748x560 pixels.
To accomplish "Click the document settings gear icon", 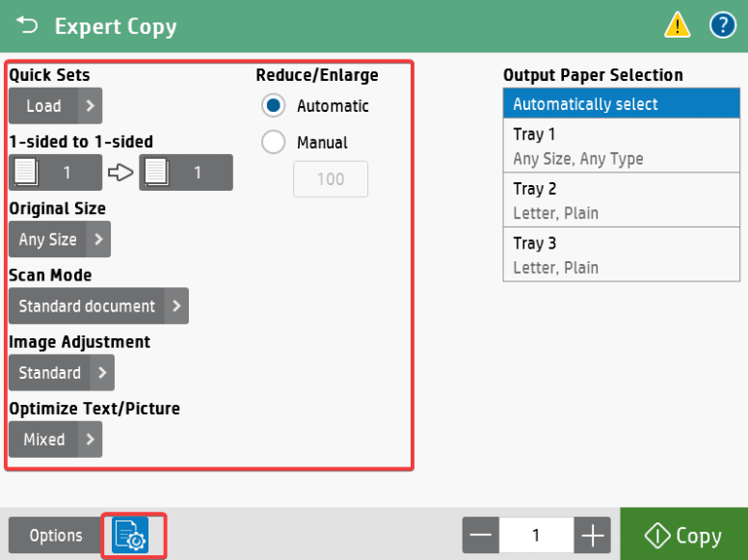I will point(130,536).
